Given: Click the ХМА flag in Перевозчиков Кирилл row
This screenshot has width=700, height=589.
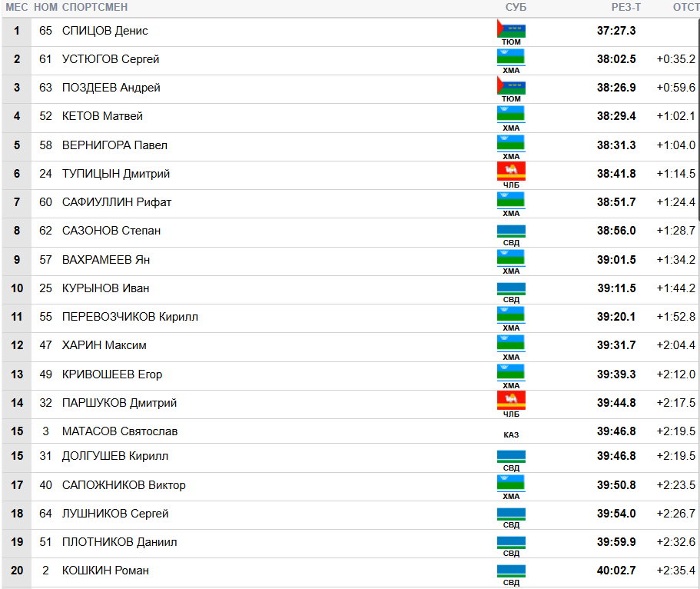Looking at the screenshot, I should (511, 314).
